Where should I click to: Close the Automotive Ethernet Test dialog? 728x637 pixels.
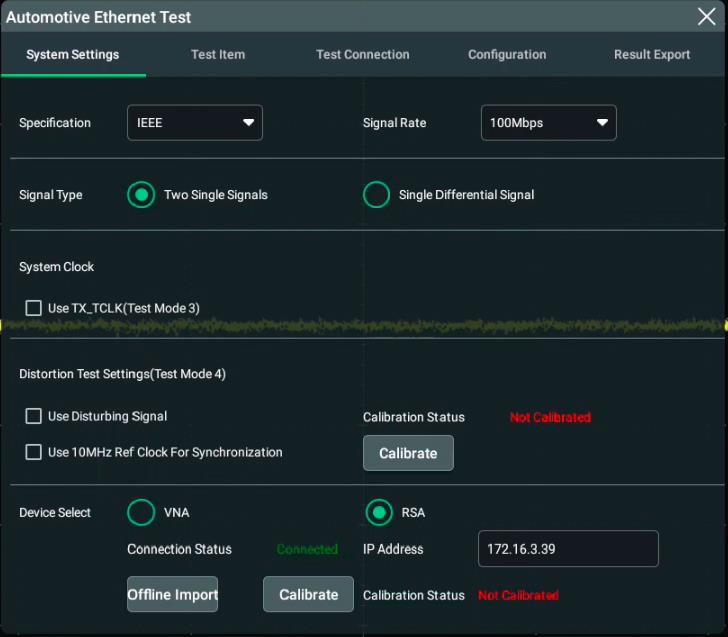706,16
